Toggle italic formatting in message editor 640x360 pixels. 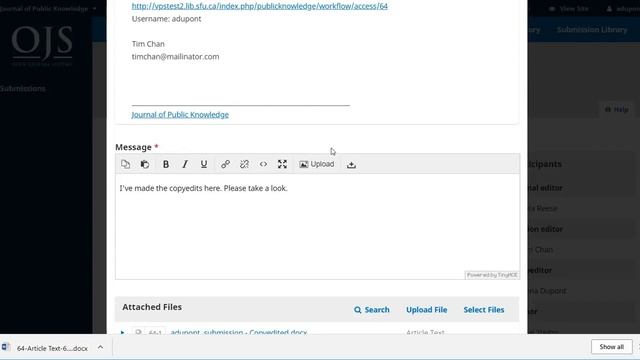185,164
